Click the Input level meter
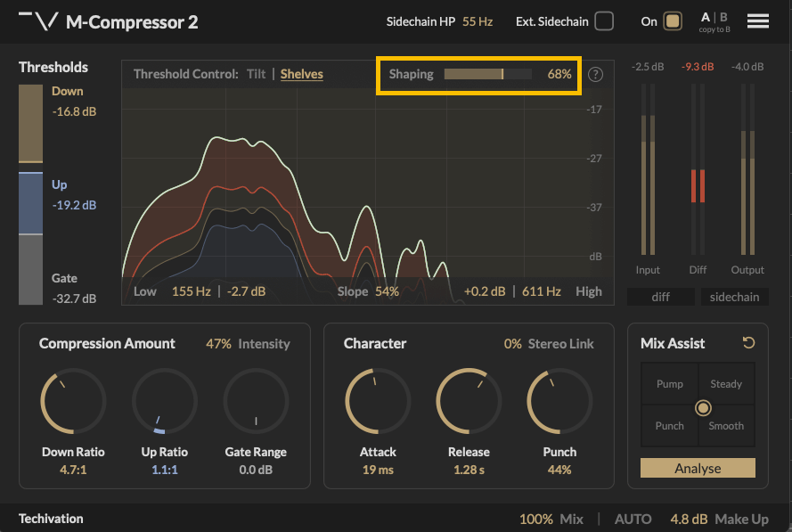Image resolution: width=792 pixels, height=532 pixels. [x=648, y=169]
